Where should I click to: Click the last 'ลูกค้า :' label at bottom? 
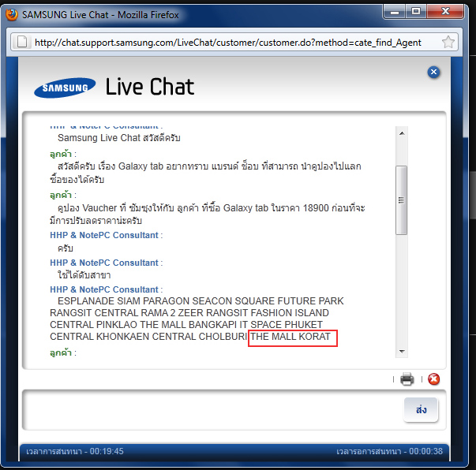pyautogui.click(x=63, y=352)
